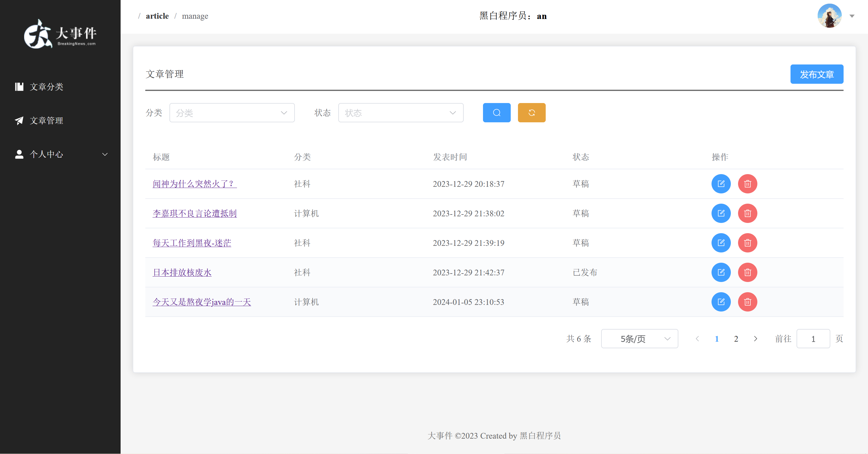868x454 pixels.
Task: Open the 5条/页 page size dropdown
Action: (x=639, y=339)
